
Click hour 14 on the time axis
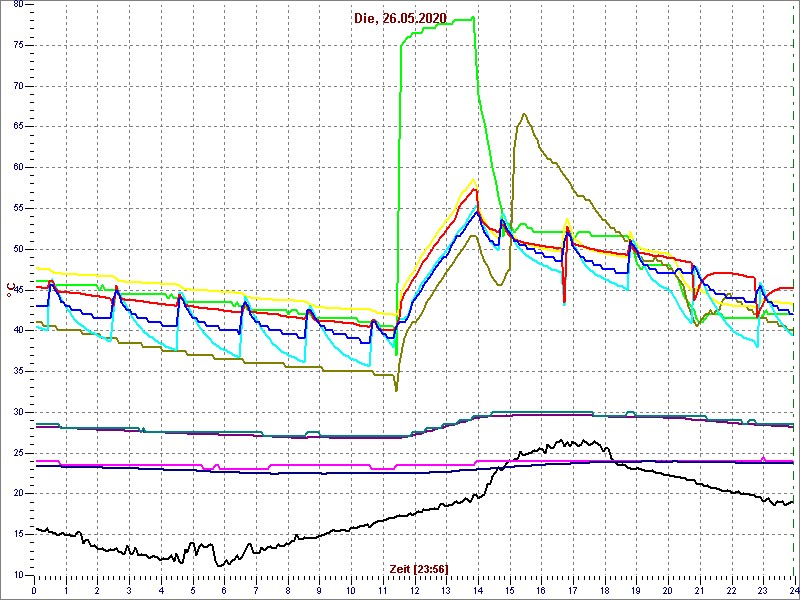(x=478, y=590)
